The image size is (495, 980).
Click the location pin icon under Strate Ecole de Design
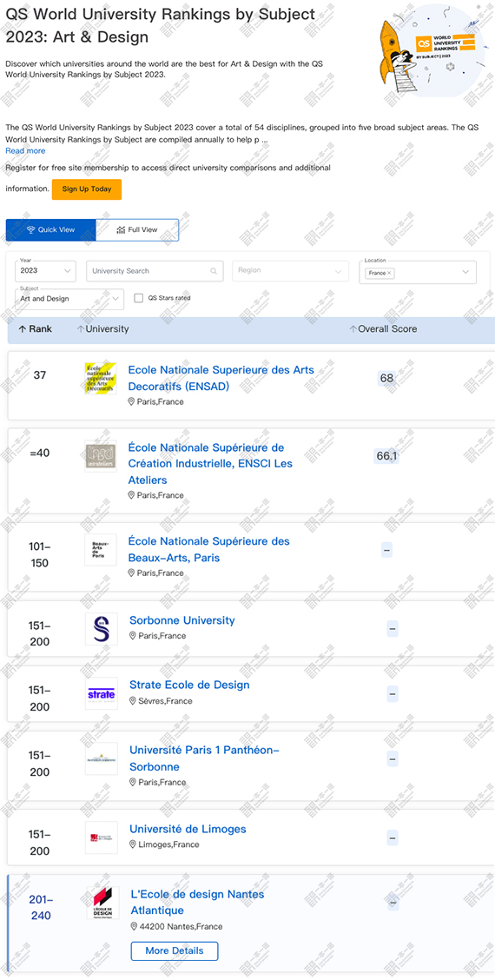[133, 700]
